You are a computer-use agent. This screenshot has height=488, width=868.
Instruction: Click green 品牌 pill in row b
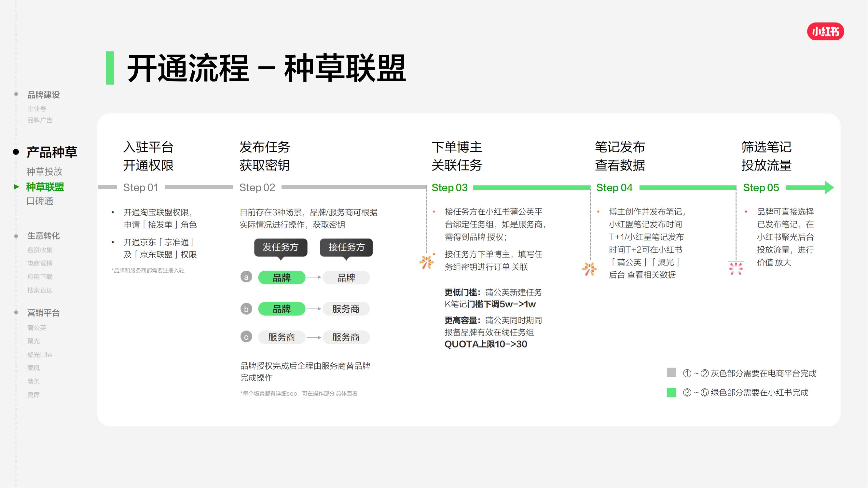[x=282, y=309]
